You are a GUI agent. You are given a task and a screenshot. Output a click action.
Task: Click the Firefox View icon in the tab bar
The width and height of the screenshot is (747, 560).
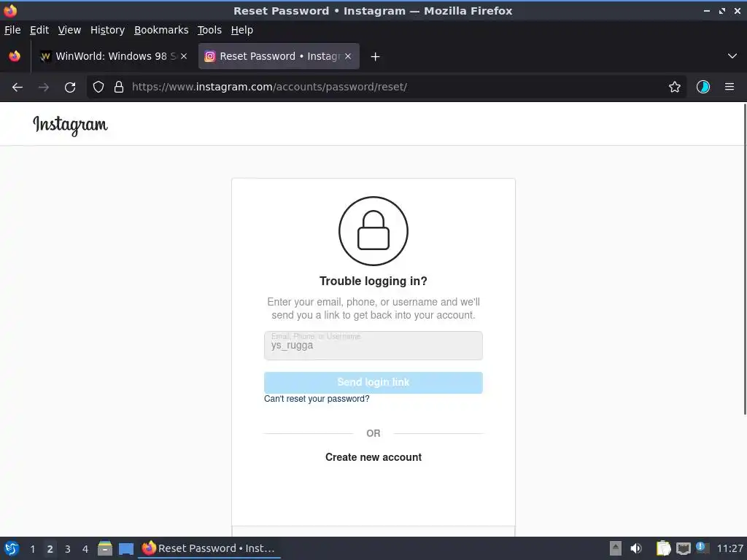click(15, 56)
